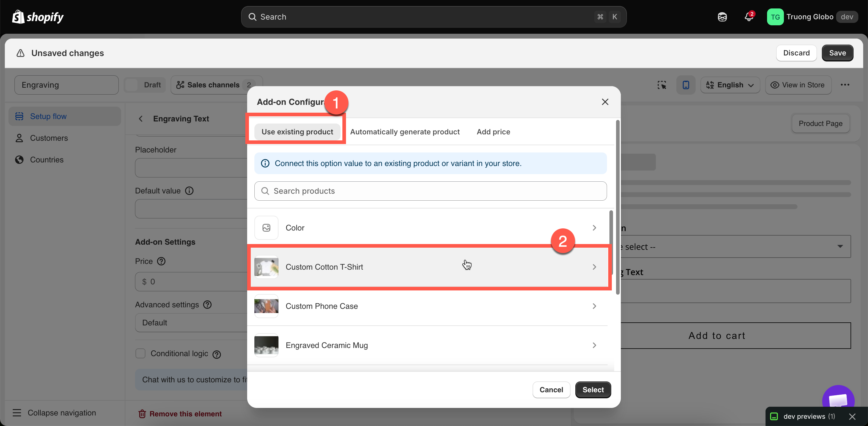Viewport: 868px width, 426px height.
Task: Click the Save button
Action: (x=837, y=53)
